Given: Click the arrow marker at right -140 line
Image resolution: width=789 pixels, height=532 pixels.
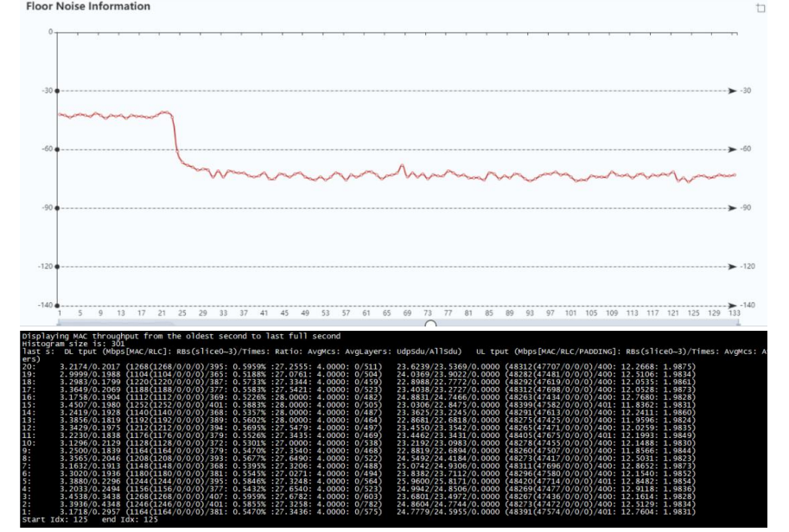Looking at the screenshot, I should coord(732,306).
